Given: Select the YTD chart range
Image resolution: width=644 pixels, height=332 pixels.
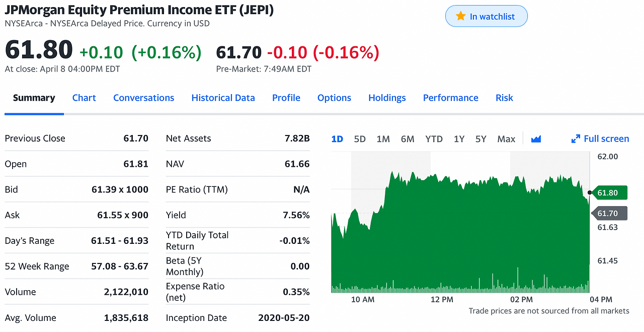Looking at the screenshot, I should [434, 139].
